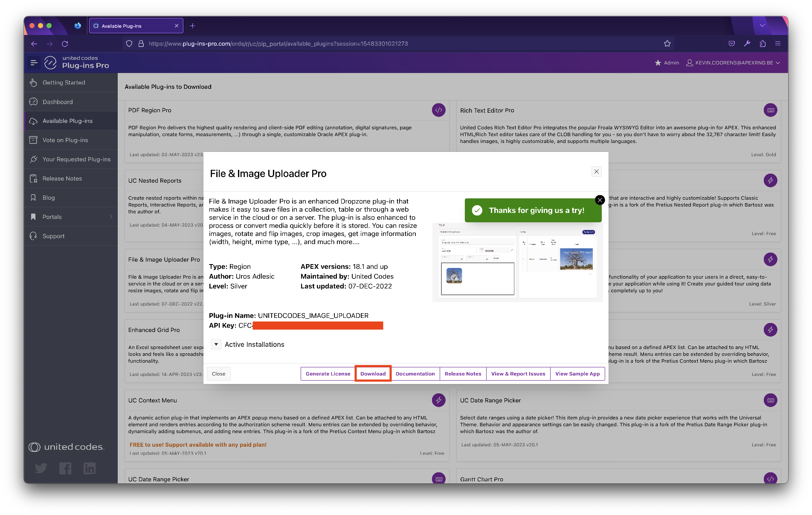Image resolution: width=812 pixels, height=515 pixels.
Task: Dismiss the 'Thanks for giving us a try' notification
Action: coord(600,200)
